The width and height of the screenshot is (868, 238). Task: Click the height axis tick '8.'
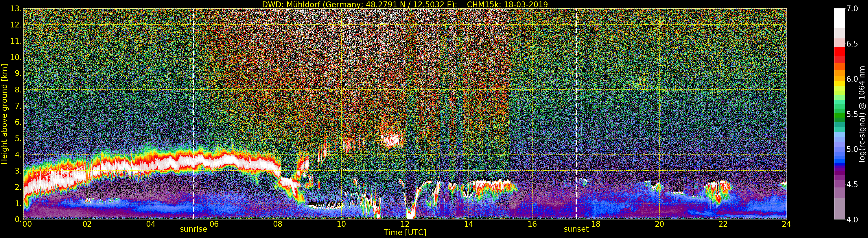[x=18, y=90]
